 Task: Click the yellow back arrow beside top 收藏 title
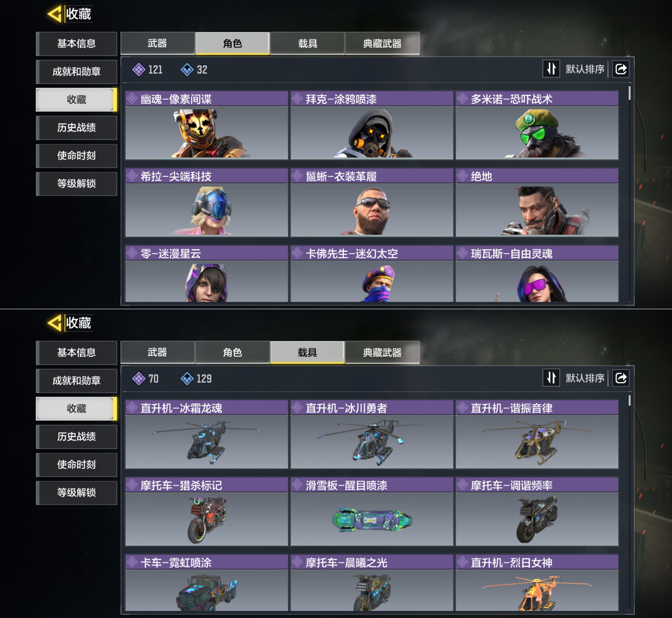(54, 14)
